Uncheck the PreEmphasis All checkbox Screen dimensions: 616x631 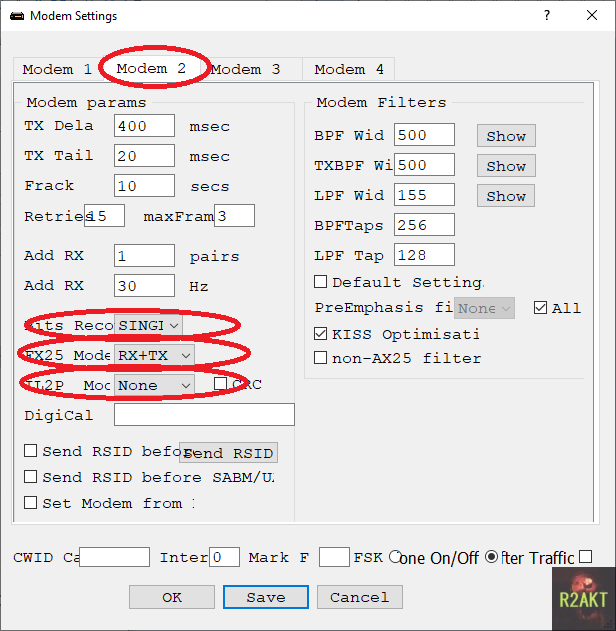tap(540, 307)
